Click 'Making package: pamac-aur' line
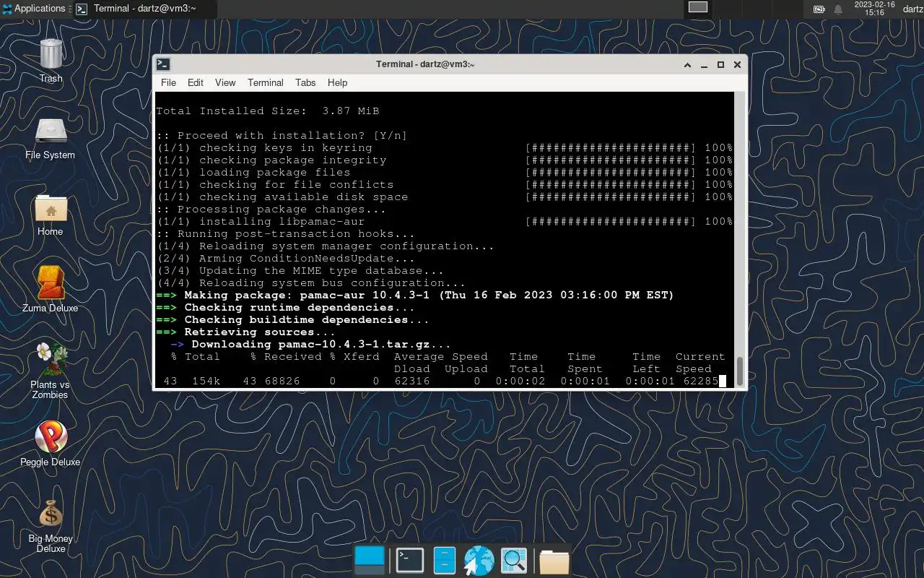Screen dimensions: 924x578 click(x=415, y=296)
